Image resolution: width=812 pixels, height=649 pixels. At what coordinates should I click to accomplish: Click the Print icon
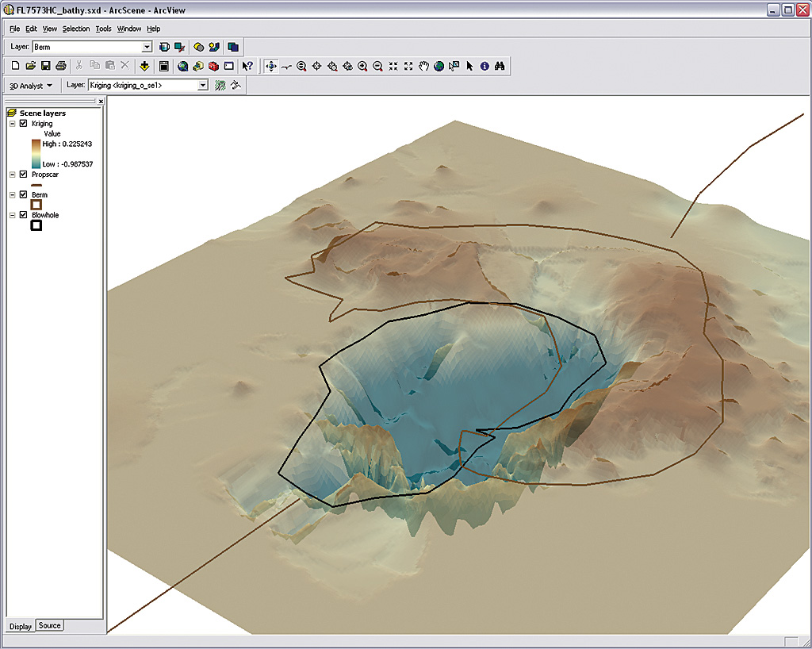61,66
